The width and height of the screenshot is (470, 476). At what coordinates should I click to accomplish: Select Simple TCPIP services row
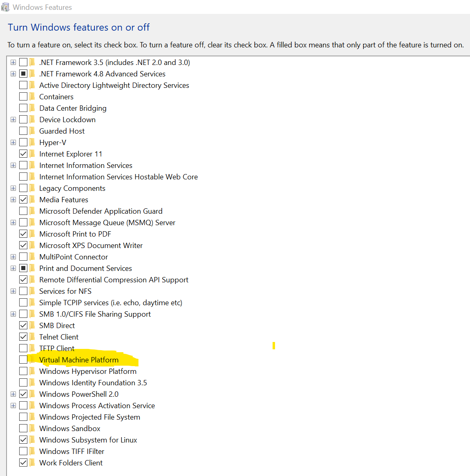pos(111,303)
